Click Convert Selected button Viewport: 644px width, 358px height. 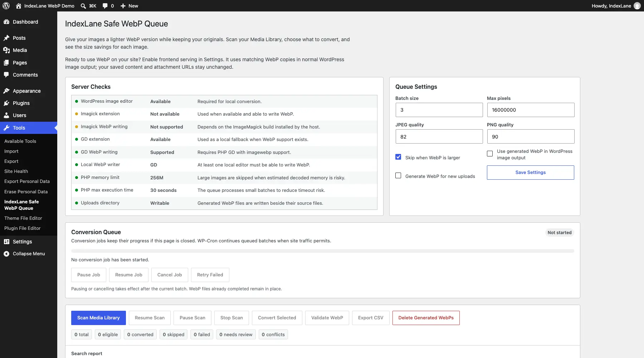pyautogui.click(x=277, y=318)
